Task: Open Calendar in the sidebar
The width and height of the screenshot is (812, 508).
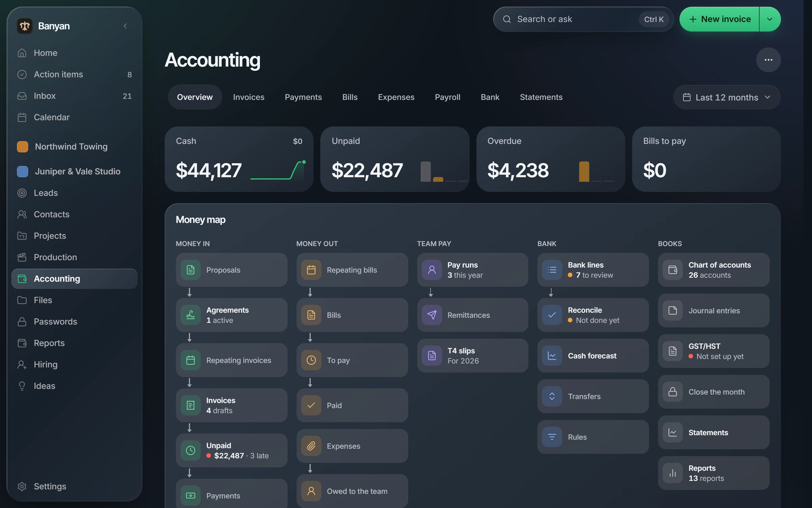Action: [74, 117]
